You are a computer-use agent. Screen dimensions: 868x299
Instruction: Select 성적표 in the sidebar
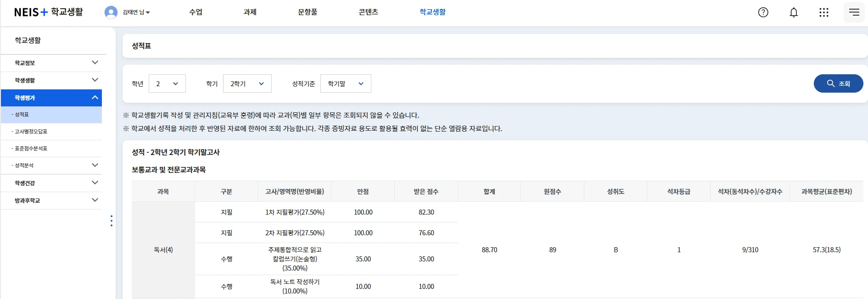tap(51, 115)
